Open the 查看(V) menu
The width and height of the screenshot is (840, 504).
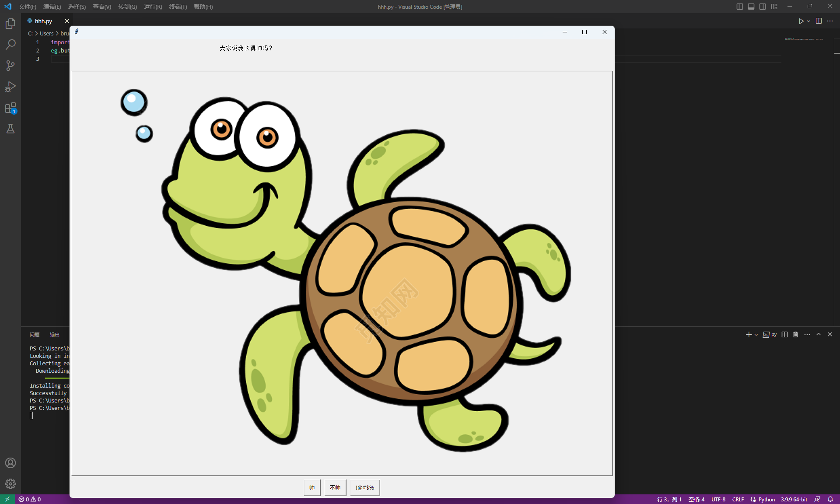102,7
